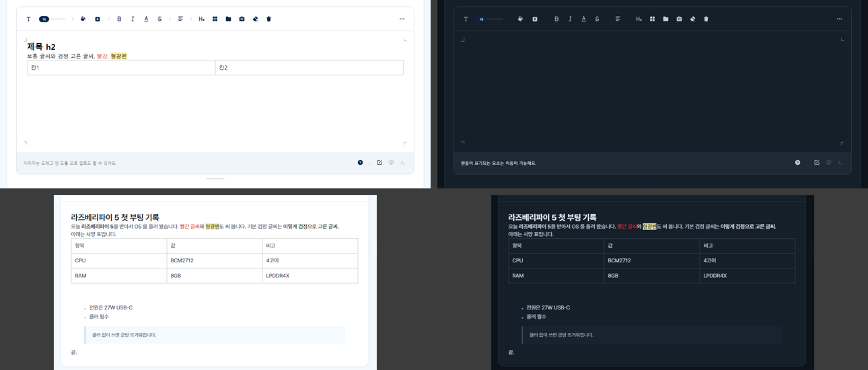
Task: Insert a table with the dark editor's grid icon
Action: (652, 19)
